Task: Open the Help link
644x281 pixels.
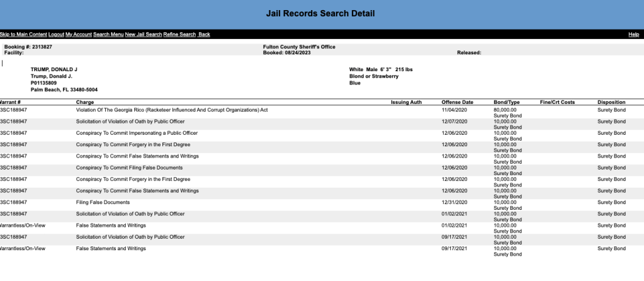Action: [634, 34]
